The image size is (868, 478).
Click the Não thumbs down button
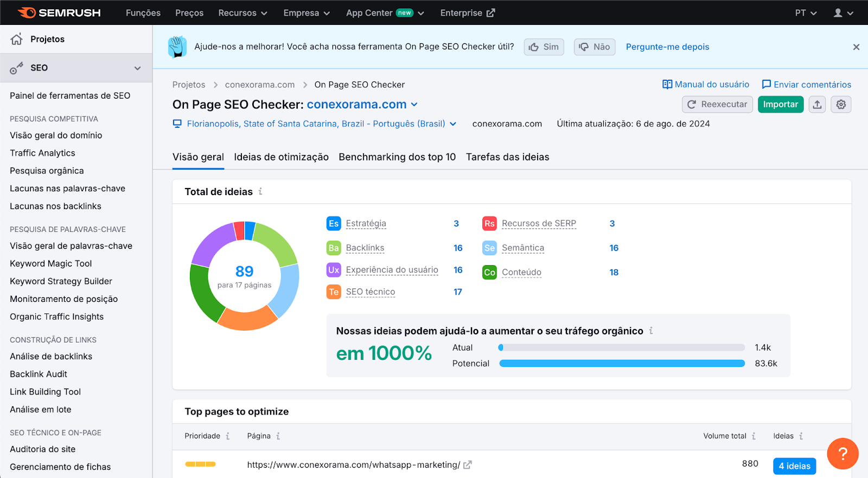(595, 47)
